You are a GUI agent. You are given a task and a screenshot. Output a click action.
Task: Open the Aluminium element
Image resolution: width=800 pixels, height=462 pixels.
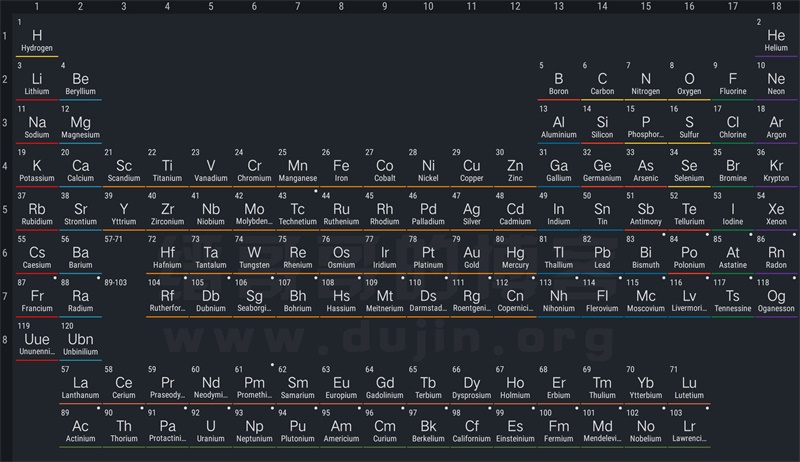[x=559, y=123]
